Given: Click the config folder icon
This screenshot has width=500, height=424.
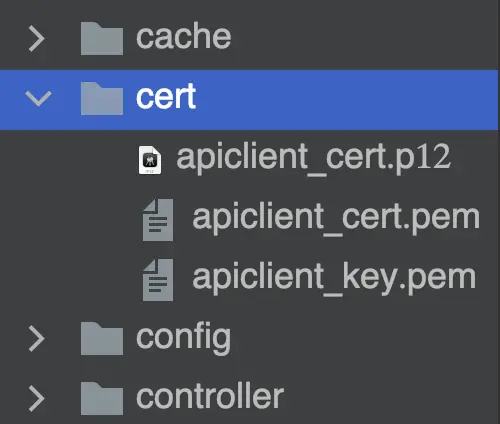Looking at the screenshot, I should pos(102,339).
